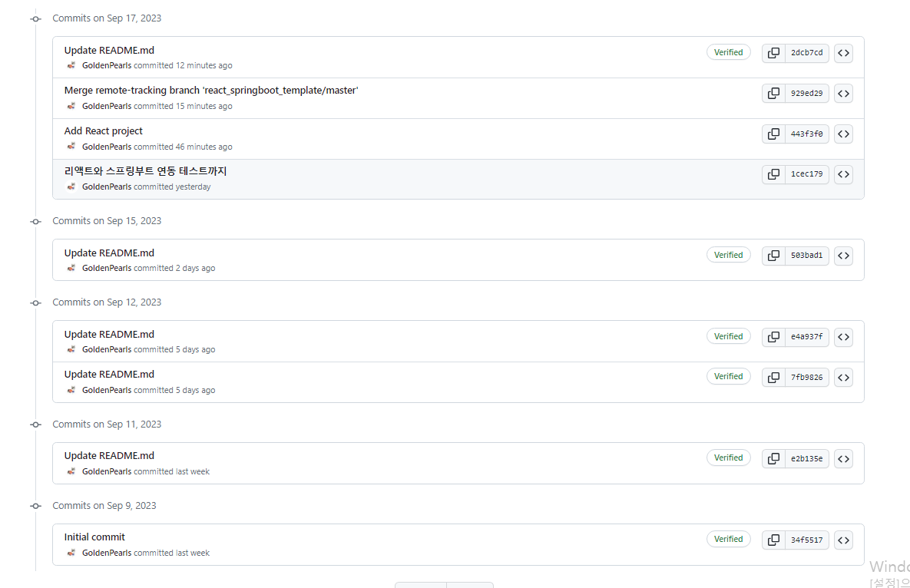The width and height of the screenshot is (910, 588).
Task: Open the 'Initial commit' commit message
Action: (x=94, y=537)
